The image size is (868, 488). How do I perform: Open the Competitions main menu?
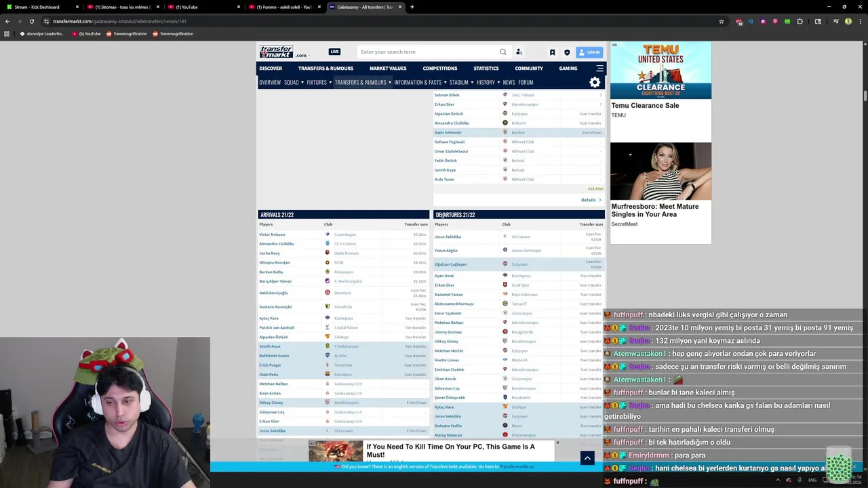(440, 68)
